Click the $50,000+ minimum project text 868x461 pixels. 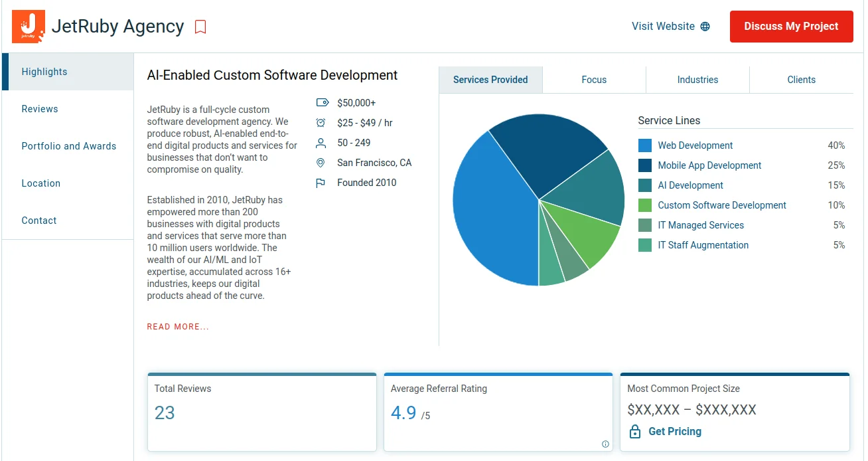pyautogui.click(x=356, y=103)
